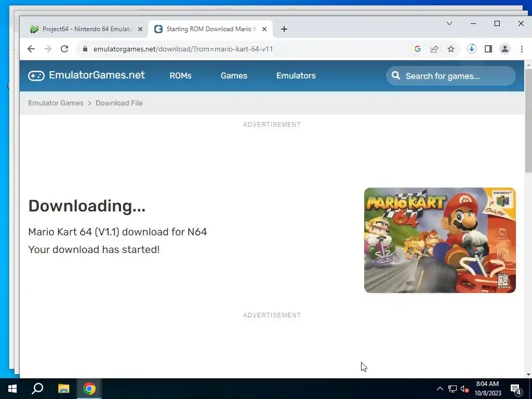Close the Project64 tab
The width and height of the screenshot is (532, 399).
pyautogui.click(x=140, y=29)
